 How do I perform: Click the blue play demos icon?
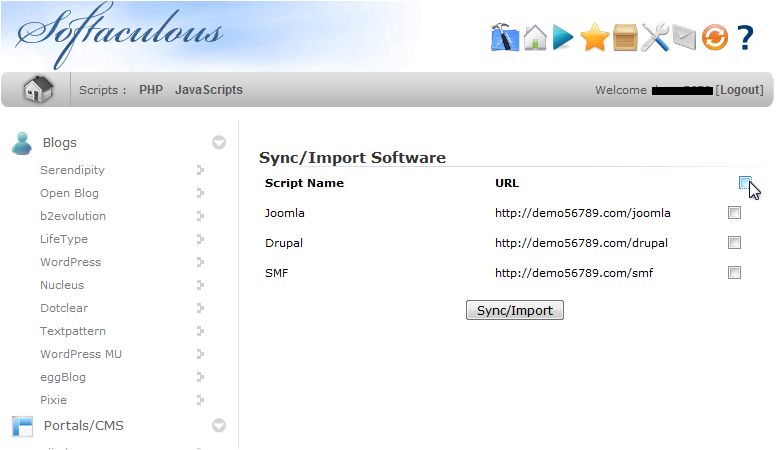(x=563, y=38)
